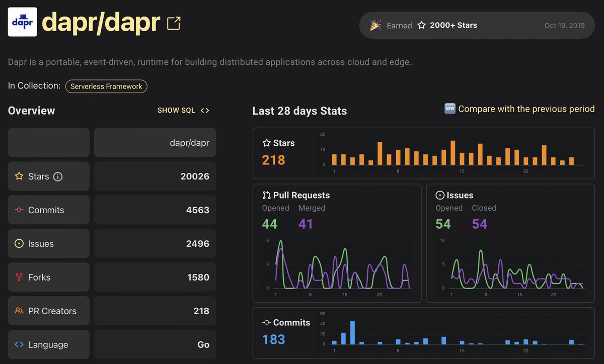
Task: Click the Oct 19, 2019 date
Action: 565,25
